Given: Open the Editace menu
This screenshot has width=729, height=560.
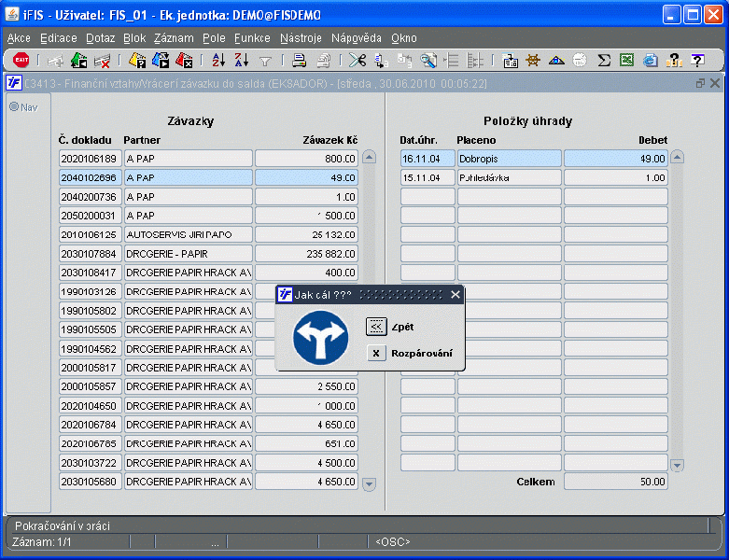Looking at the screenshot, I should [59, 38].
